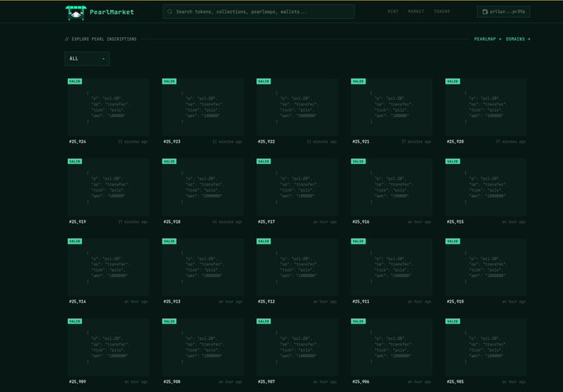Click the #25,911 inscription number label

click(361, 302)
